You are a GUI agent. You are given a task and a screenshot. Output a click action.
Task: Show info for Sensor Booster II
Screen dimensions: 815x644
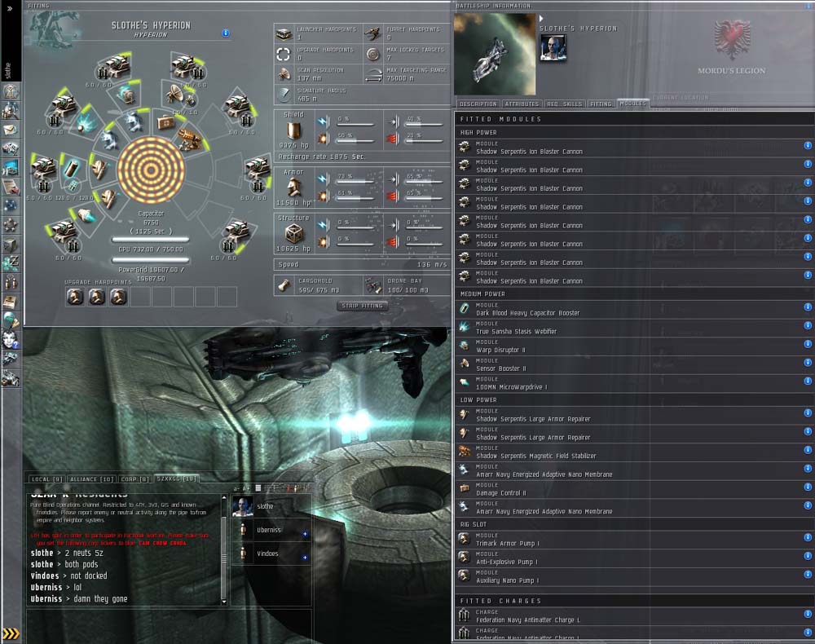(x=808, y=362)
